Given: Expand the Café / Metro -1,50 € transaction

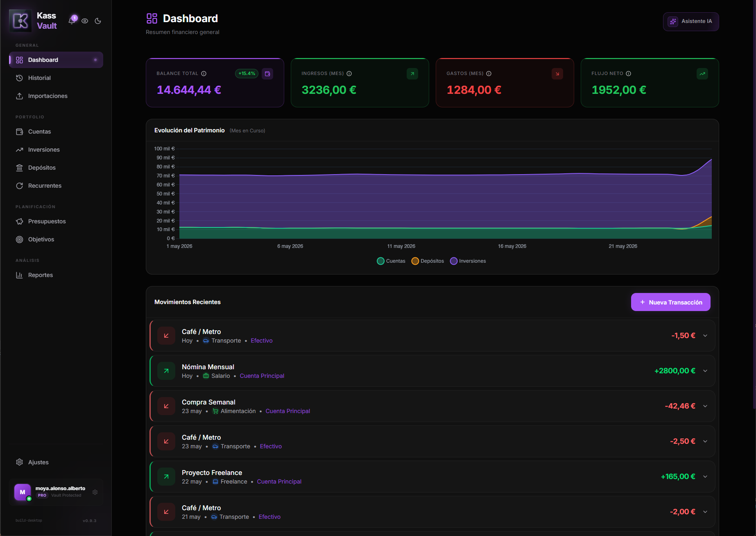Looking at the screenshot, I should (705, 336).
